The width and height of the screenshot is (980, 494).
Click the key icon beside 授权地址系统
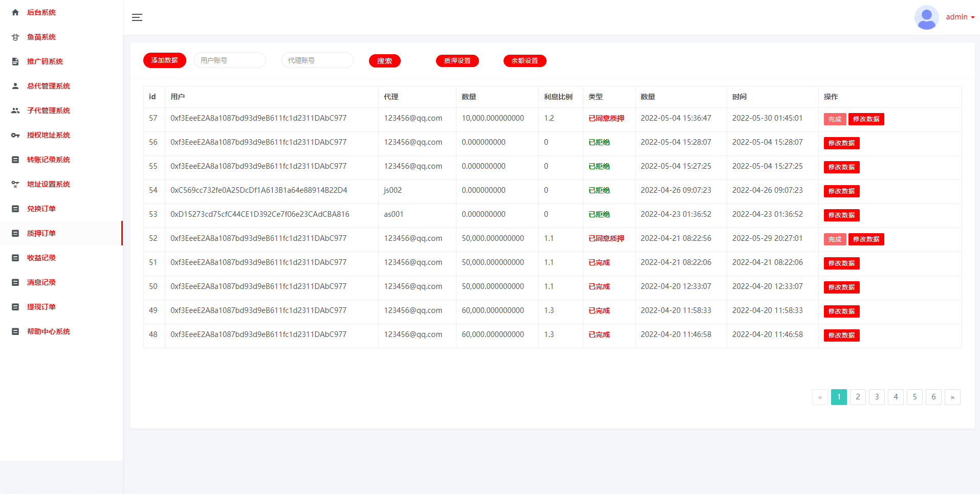pos(15,135)
